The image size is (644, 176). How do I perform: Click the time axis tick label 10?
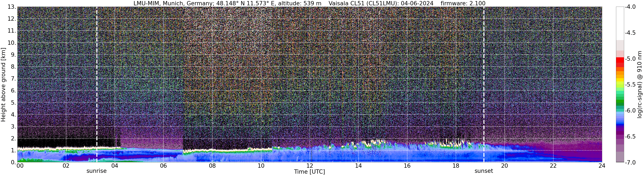click(x=261, y=166)
